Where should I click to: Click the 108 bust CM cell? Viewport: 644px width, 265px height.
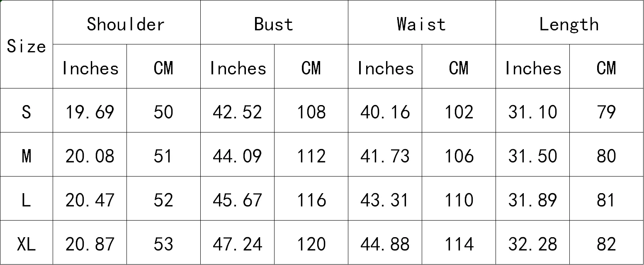311,110
